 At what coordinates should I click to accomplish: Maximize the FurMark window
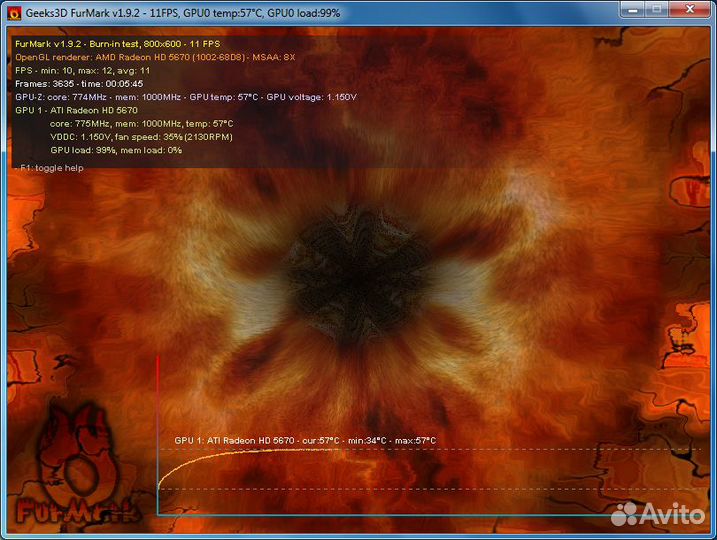(x=657, y=9)
